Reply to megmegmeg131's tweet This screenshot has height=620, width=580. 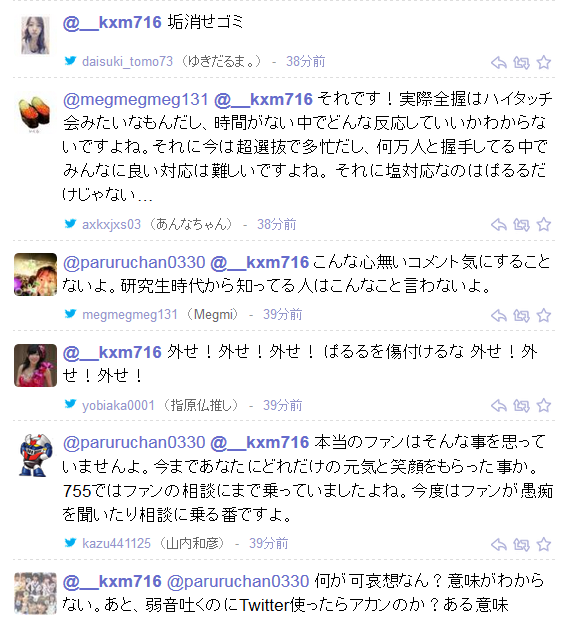pos(499,316)
